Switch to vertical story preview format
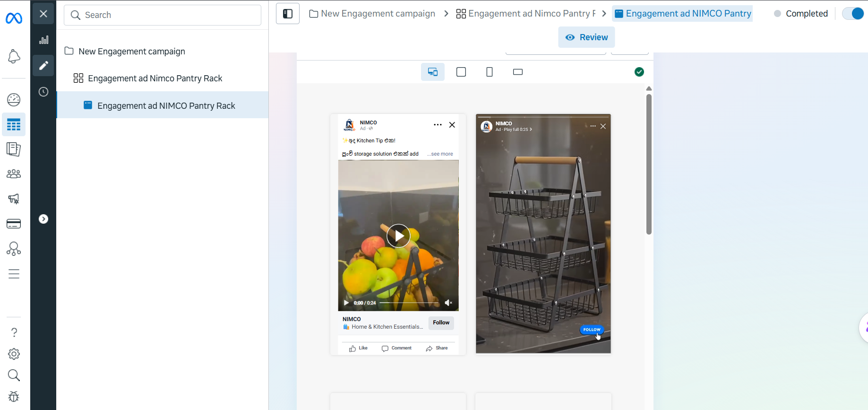 [490, 72]
